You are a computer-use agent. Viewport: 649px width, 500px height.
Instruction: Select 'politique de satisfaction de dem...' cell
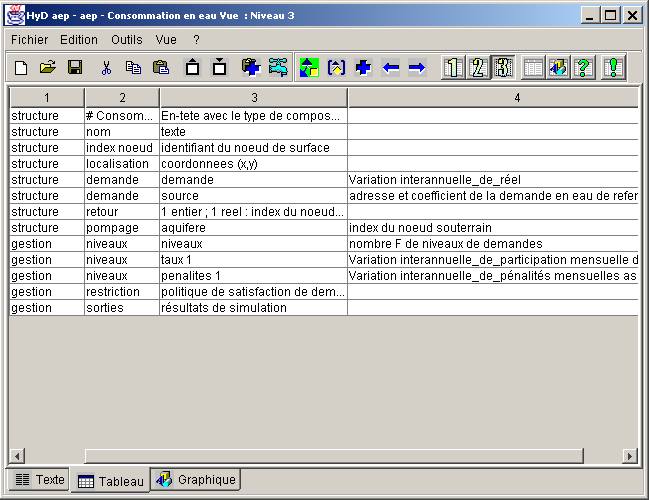click(253, 292)
